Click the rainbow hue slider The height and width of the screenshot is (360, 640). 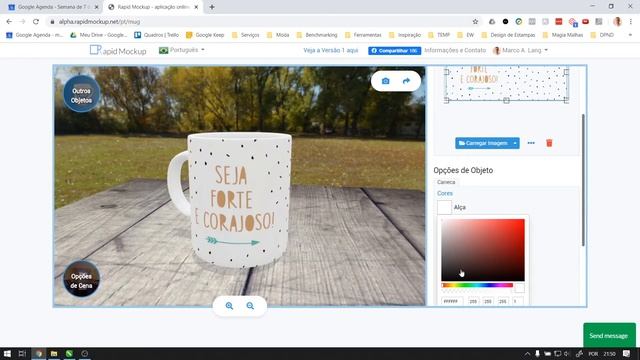[x=477, y=285]
